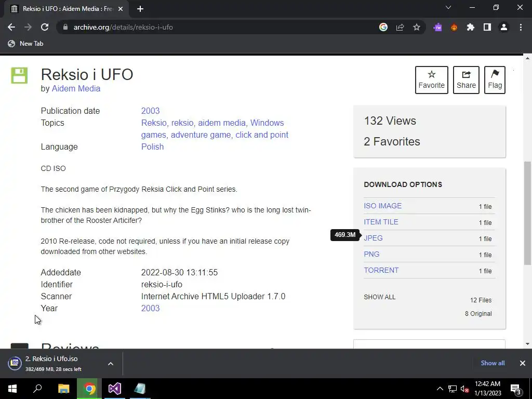Download the PNG file

pyautogui.click(x=371, y=254)
